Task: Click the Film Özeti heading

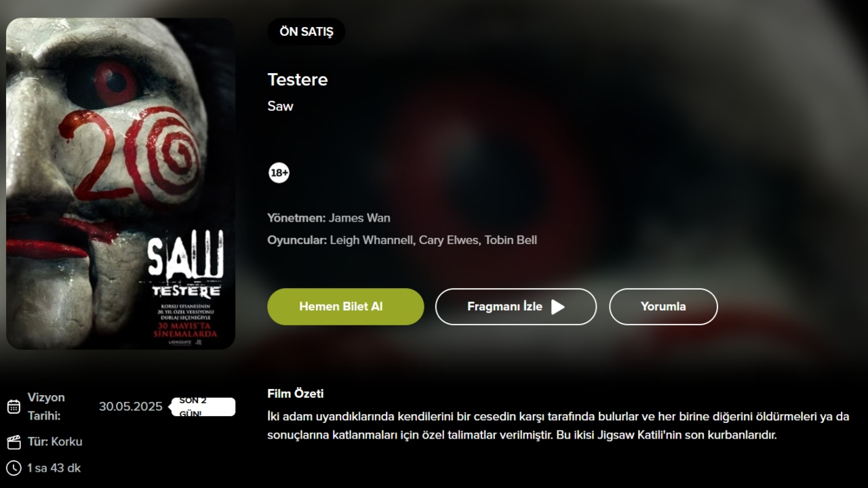Action: pos(296,394)
